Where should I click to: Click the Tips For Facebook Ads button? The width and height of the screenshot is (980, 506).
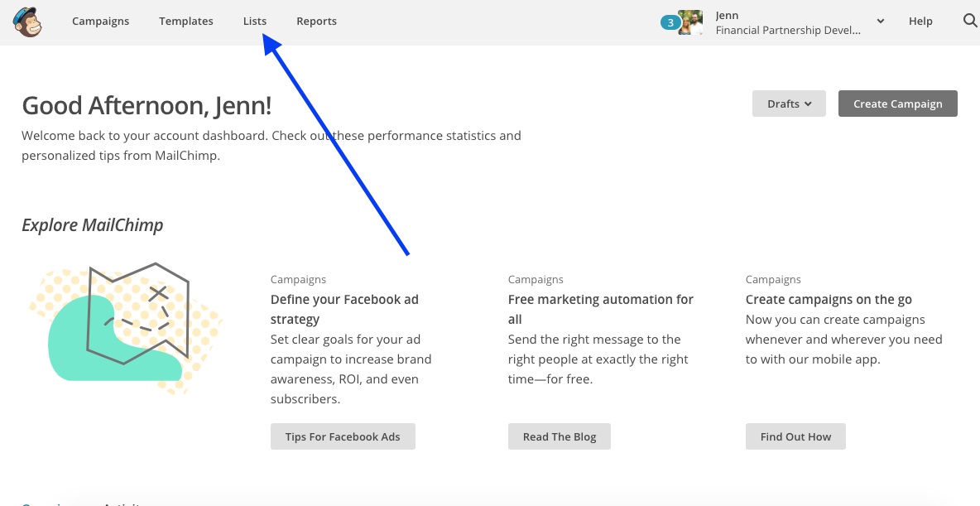(343, 436)
